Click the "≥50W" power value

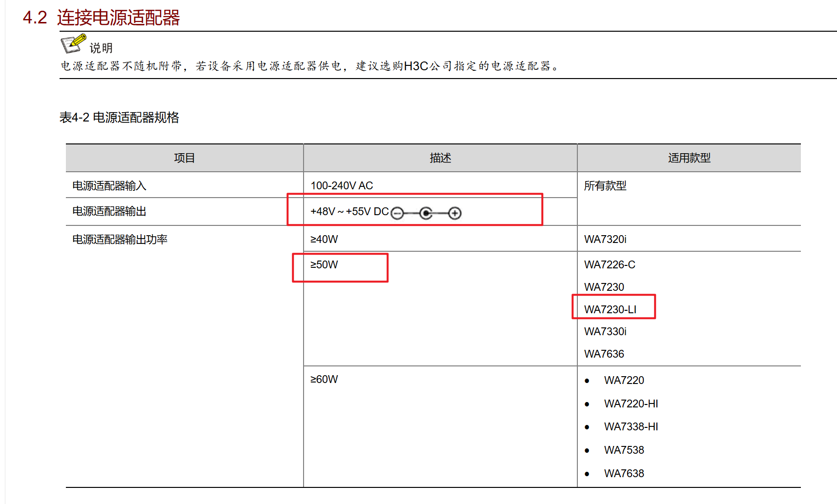(x=324, y=265)
